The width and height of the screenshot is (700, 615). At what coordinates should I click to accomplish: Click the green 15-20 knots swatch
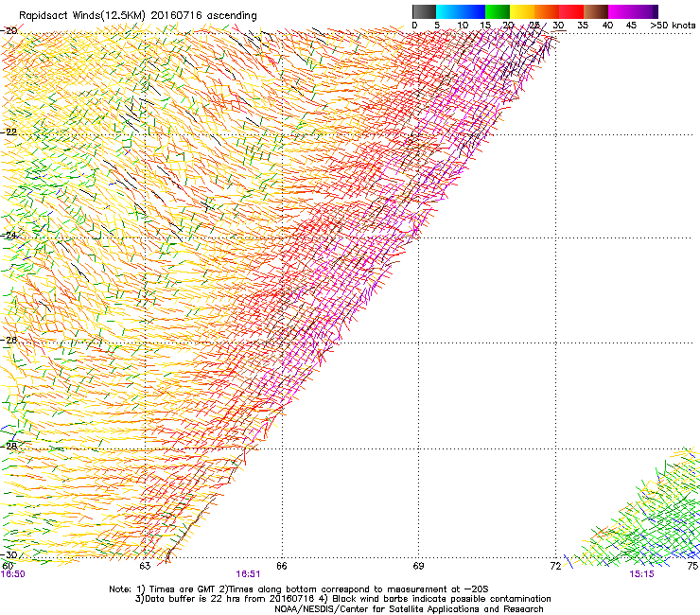pyautogui.click(x=498, y=11)
